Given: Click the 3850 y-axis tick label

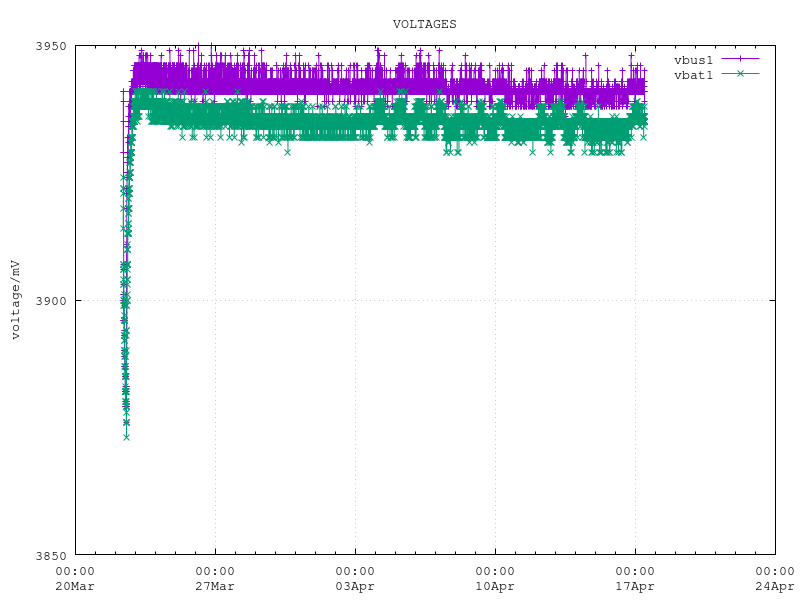Looking at the screenshot, I should click(x=51, y=556).
